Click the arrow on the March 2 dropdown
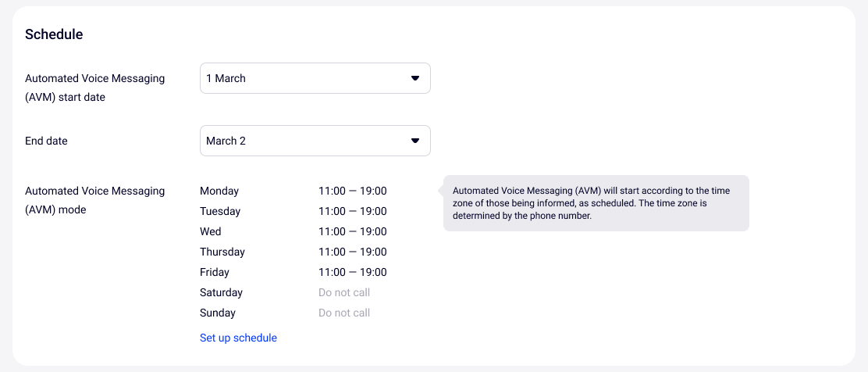Viewport: 868px width, 372px height. tap(415, 141)
